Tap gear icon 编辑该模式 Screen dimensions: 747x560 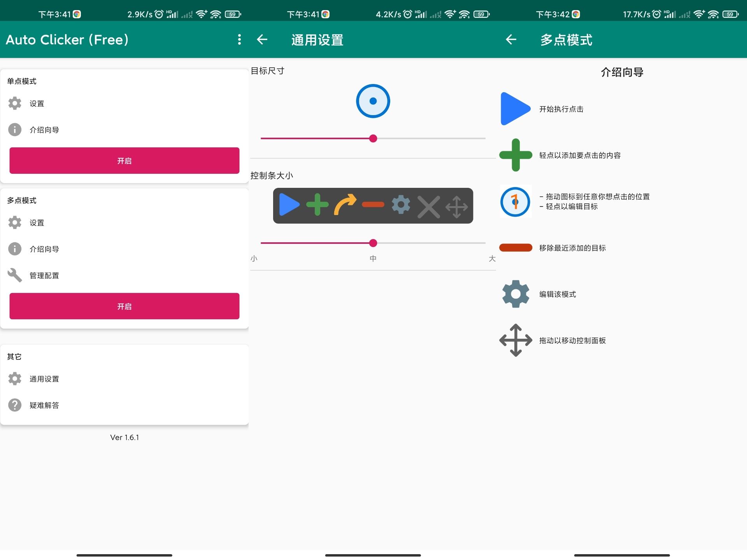pyautogui.click(x=516, y=294)
